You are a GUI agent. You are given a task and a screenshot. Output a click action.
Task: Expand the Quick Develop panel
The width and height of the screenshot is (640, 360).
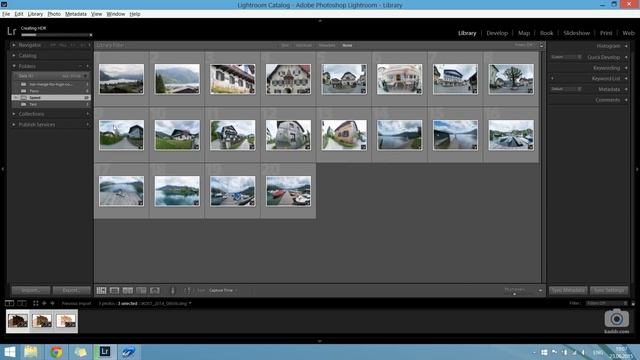[626, 57]
